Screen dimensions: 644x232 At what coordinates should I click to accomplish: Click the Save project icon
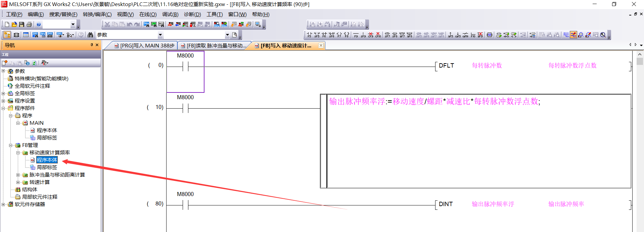tap(21, 25)
